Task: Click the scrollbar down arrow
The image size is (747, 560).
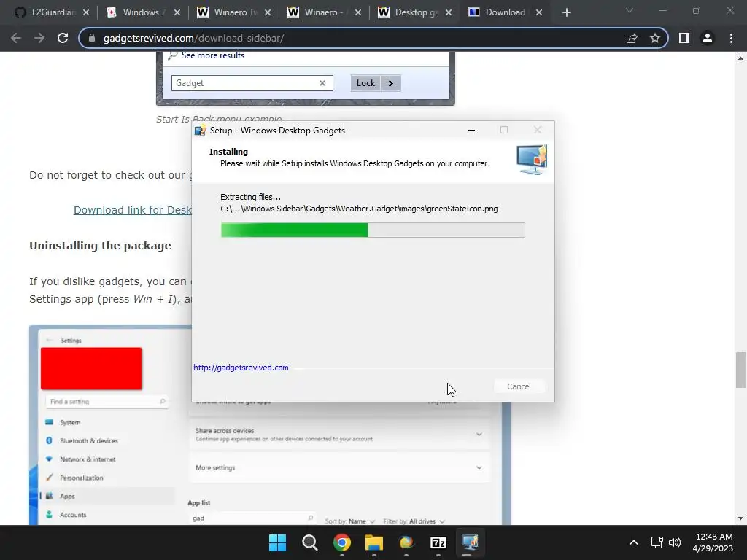Action: click(740, 518)
